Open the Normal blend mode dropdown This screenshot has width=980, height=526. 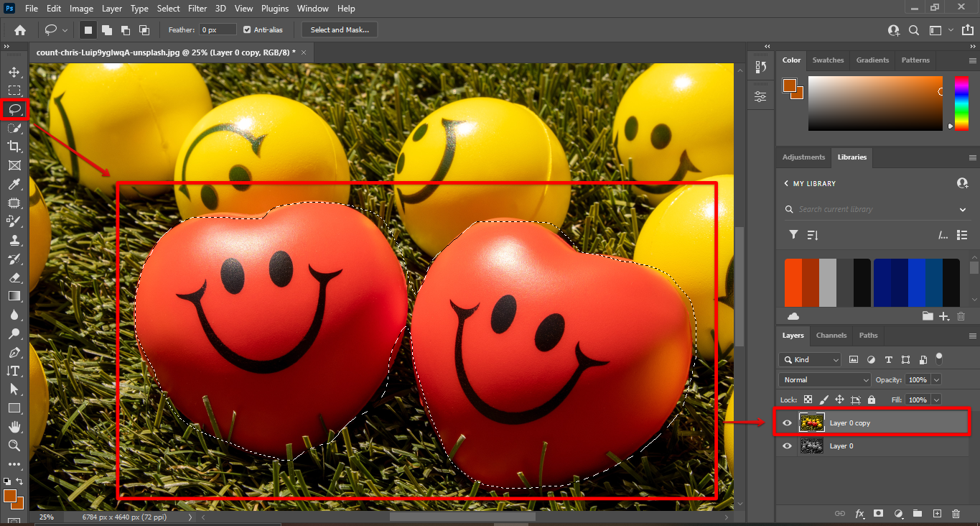tap(824, 379)
